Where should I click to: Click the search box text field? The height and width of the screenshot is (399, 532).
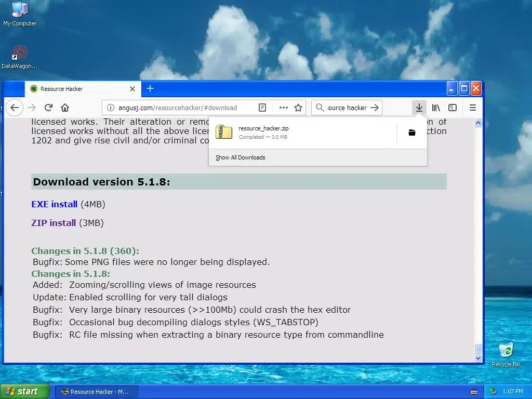[x=347, y=108]
